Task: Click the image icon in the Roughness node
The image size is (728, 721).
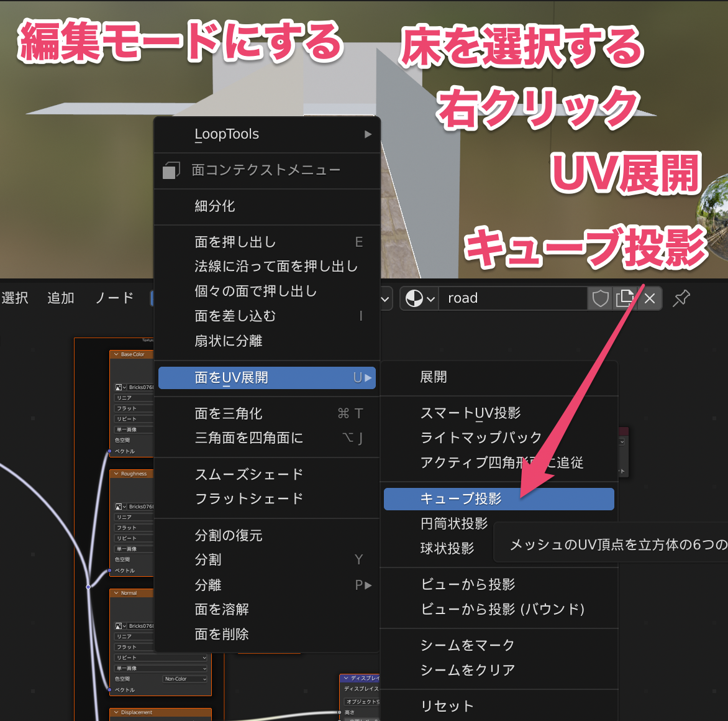Action: 117,507
